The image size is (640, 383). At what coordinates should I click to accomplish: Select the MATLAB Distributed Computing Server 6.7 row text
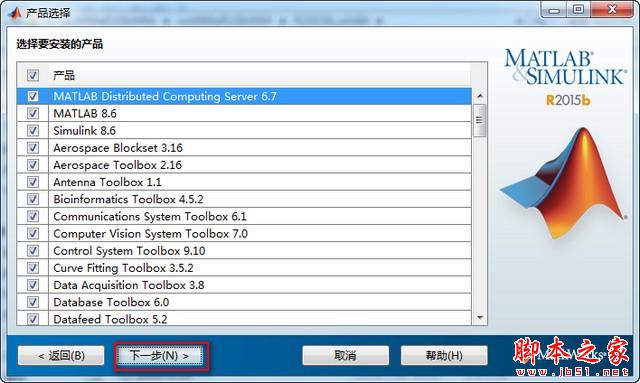click(165, 96)
